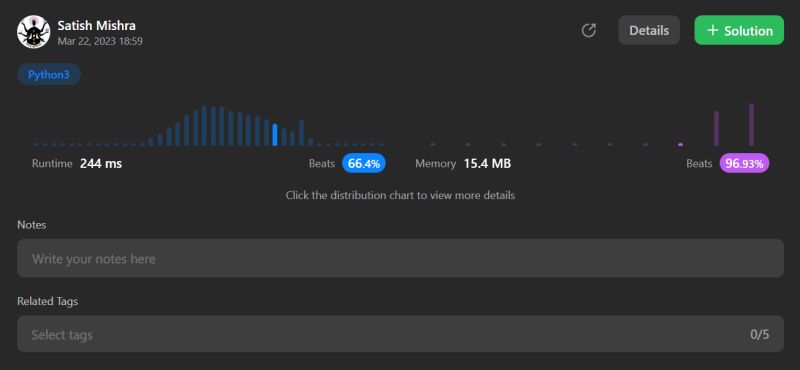The width and height of the screenshot is (800, 370).
Task: Click the tallest purple memory distribution bar
Action: [x=751, y=125]
